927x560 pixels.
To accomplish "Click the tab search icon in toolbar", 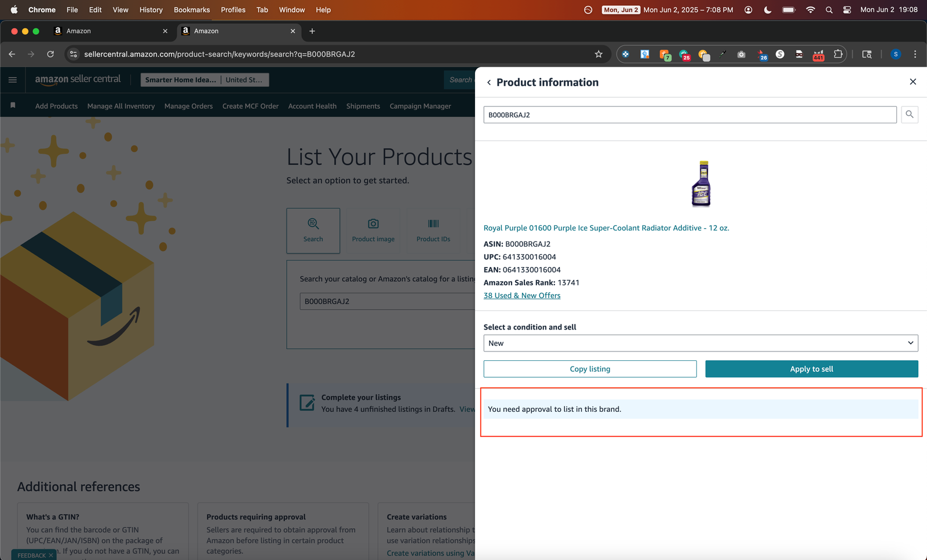I will click(x=867, y=54).
